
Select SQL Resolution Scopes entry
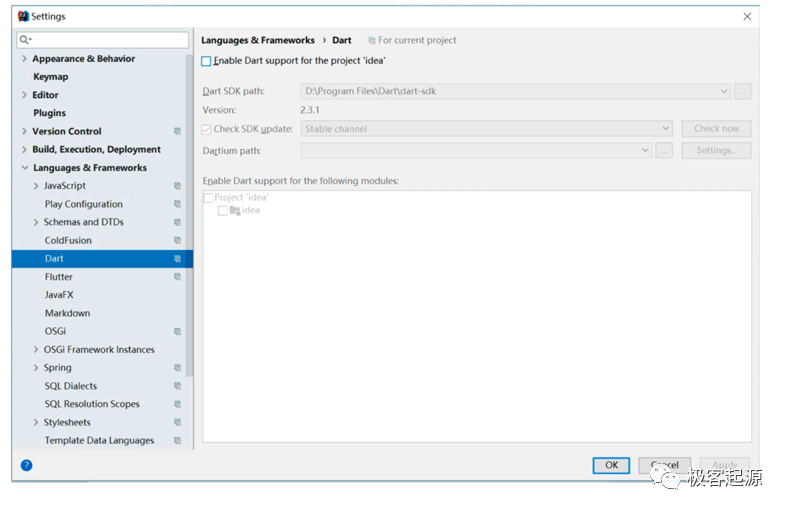tap(92, 404)
